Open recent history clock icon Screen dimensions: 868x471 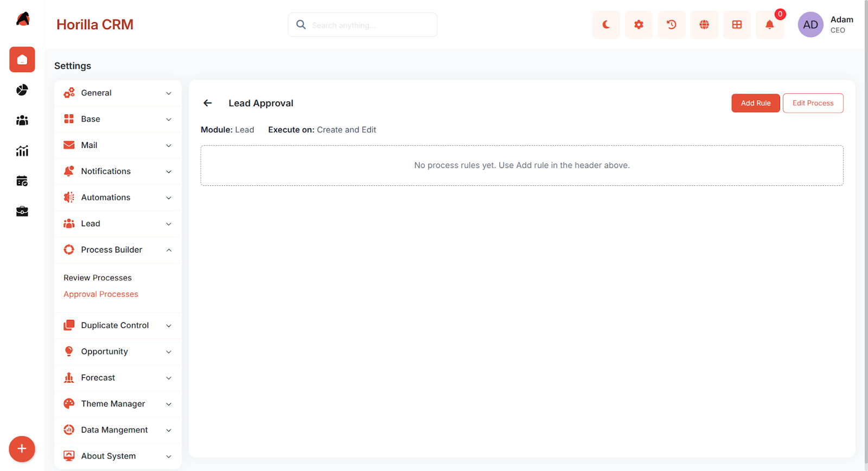[x=672, y=25]
